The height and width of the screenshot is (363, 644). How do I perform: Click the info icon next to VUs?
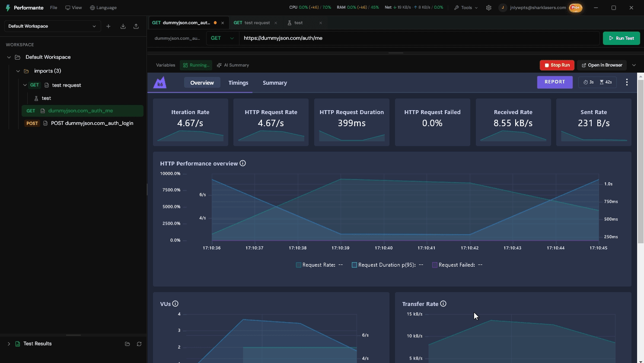[x=175, y=304]
